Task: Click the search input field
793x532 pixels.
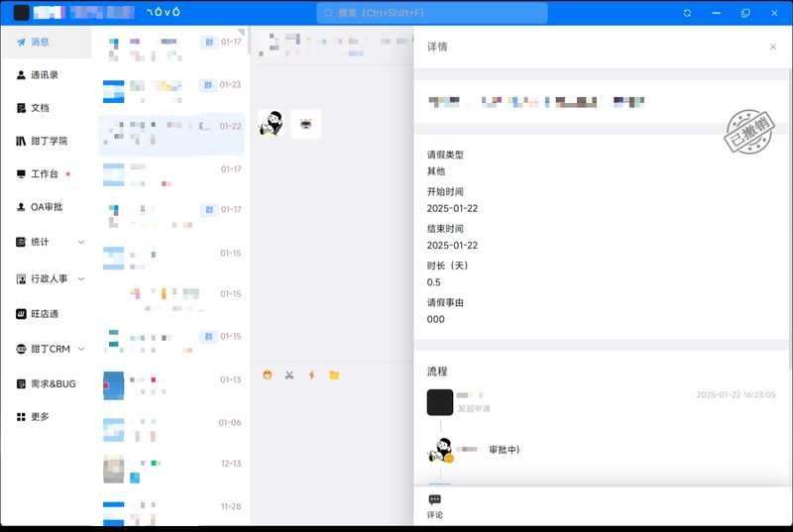Action: [431, 13]
